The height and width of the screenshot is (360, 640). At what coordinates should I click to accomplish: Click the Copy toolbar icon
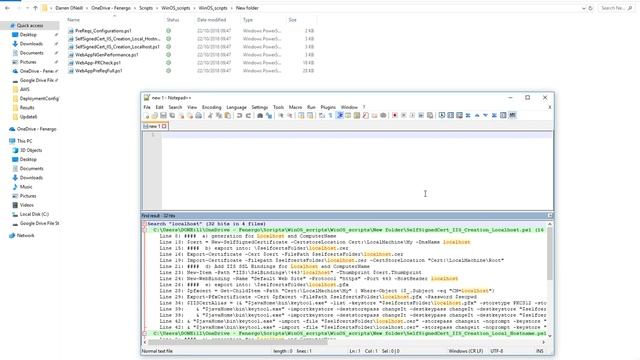(219, 116)
